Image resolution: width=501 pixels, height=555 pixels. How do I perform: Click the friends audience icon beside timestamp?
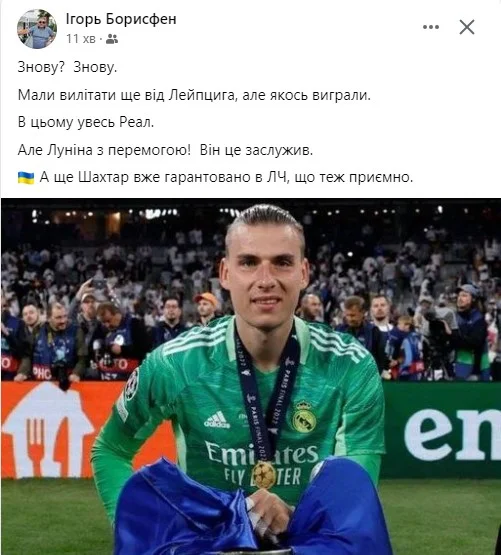(x=112, y=39)
